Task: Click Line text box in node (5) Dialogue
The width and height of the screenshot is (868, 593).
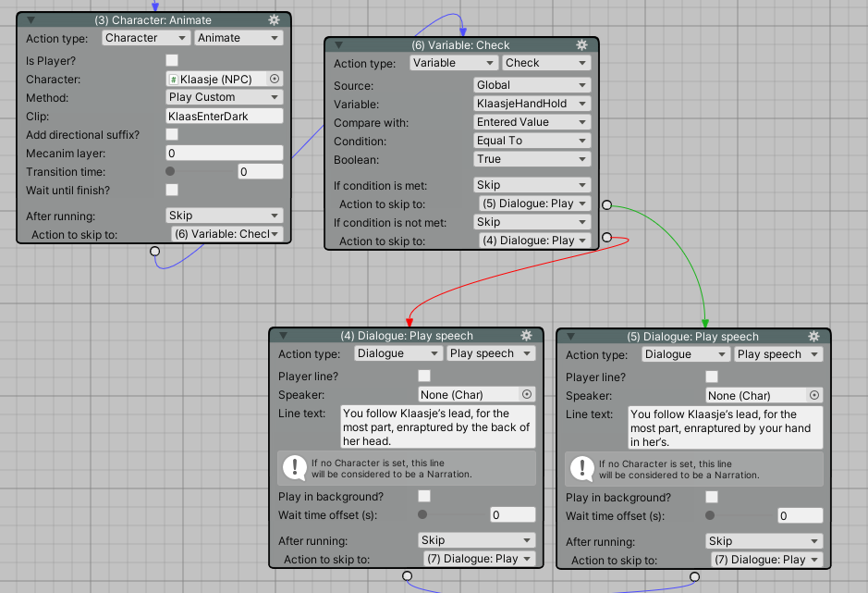Action: point(725,427)
